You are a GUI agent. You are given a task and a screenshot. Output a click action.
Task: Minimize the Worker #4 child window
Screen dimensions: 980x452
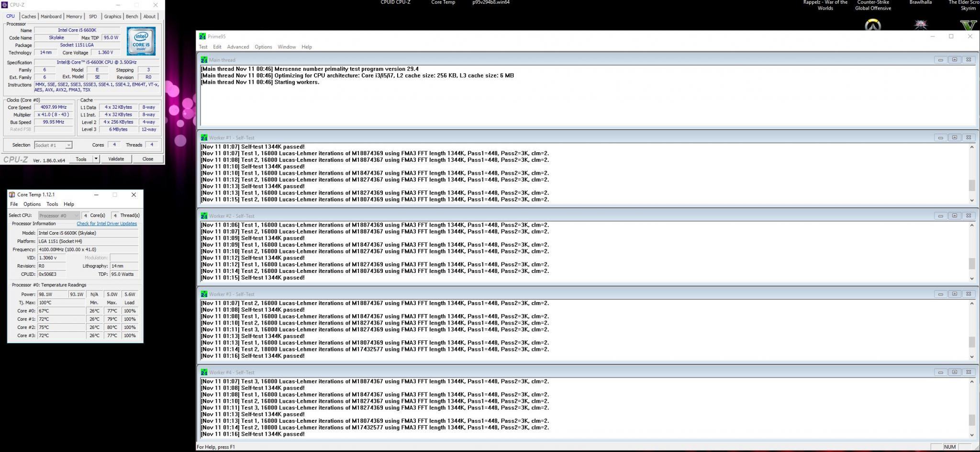point(940,372)
